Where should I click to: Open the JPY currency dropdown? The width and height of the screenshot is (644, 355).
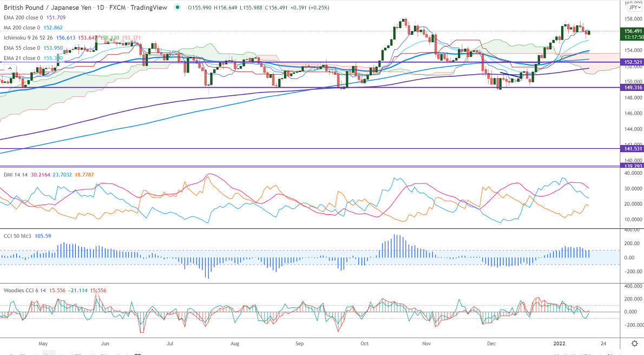point(634,8)
